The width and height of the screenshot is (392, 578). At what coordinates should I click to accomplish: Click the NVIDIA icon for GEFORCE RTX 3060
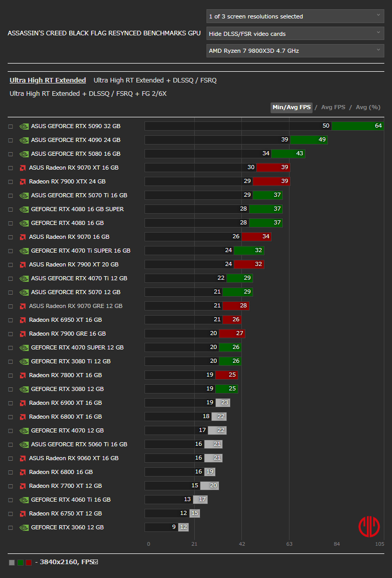(24, 527)
